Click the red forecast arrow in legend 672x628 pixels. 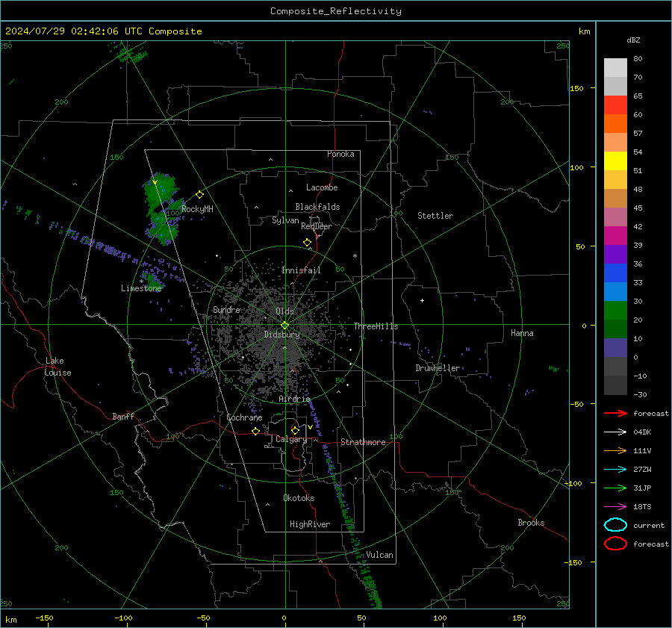pyautogui.click(x=615, y=413)
